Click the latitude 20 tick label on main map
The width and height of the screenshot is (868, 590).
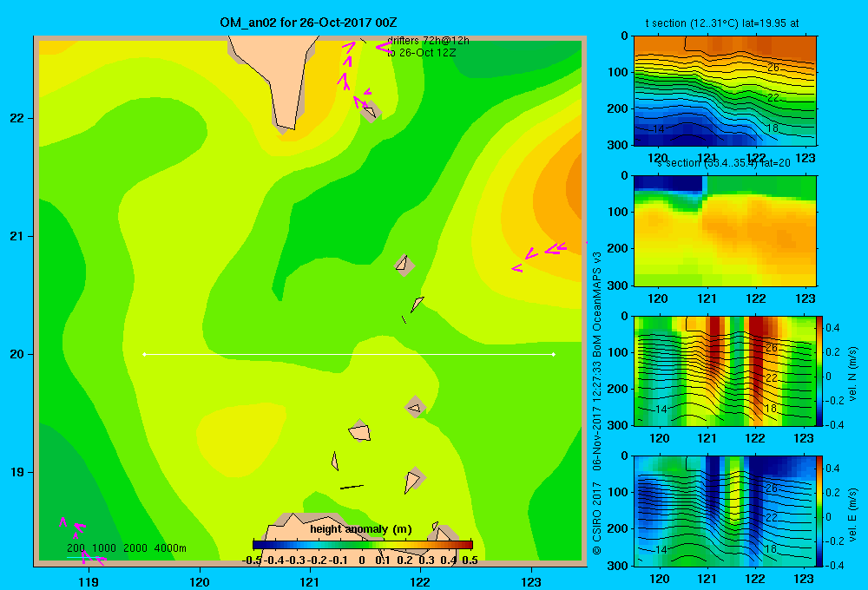coord(16,354)
